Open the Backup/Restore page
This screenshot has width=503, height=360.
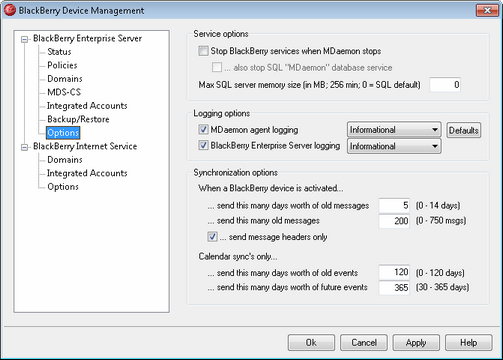click(78, 119)
